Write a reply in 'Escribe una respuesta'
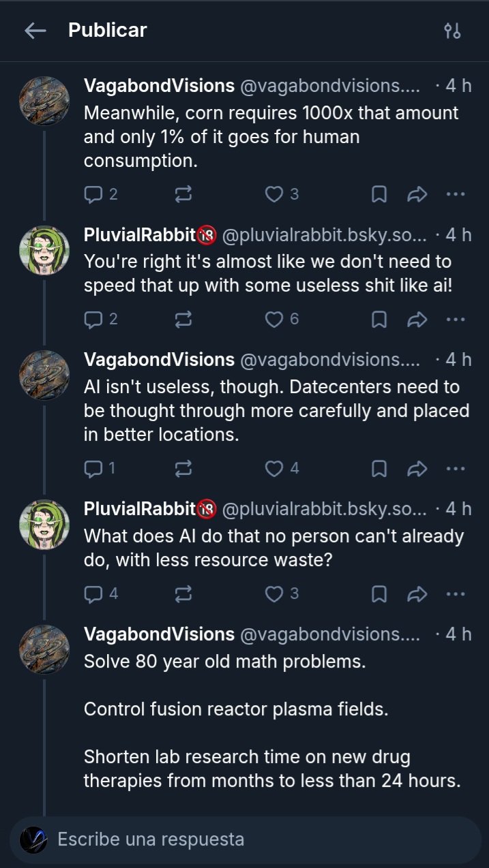 [246, 839]
